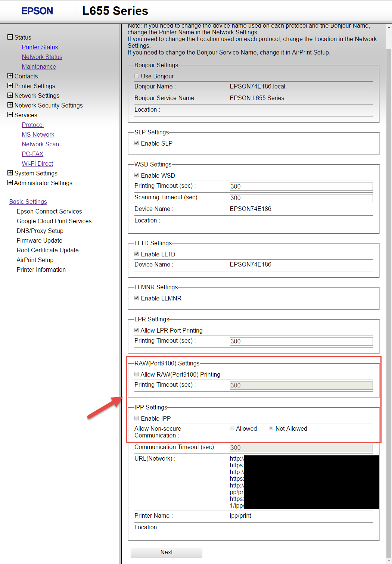Open the Network Status link
This screenshot has height=564, width=392.
tap(42, 57)
